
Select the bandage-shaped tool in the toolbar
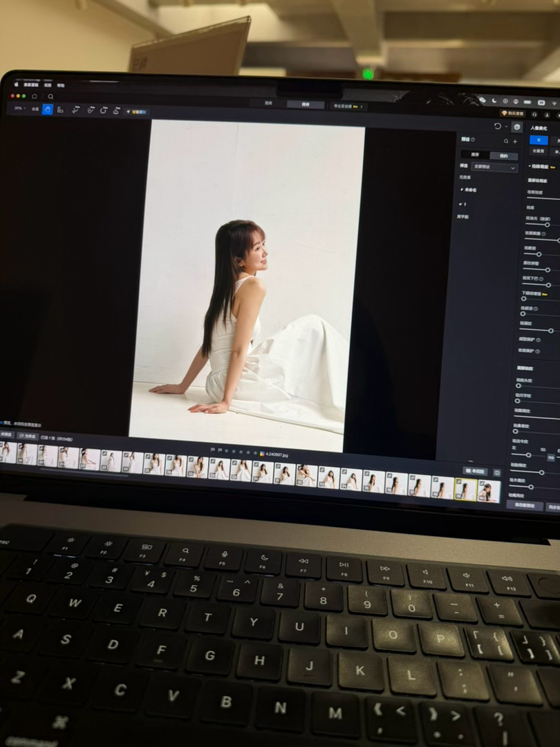click(x=91, y=111)
